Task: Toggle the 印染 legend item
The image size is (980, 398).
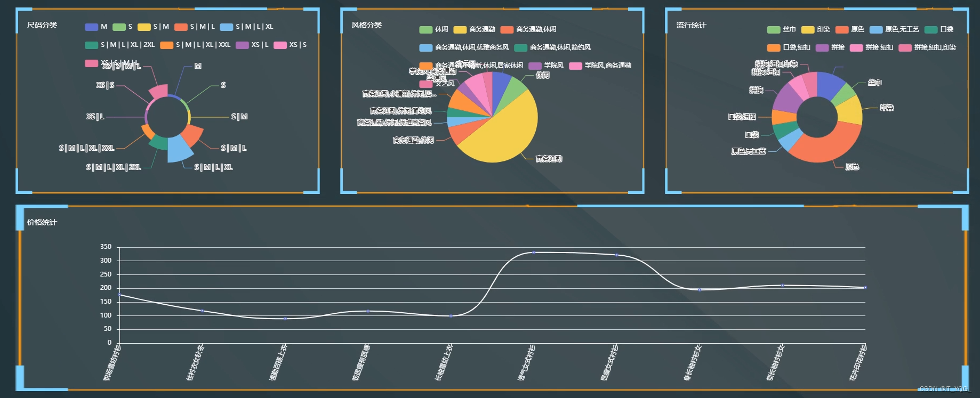Action: [x=816, y=29]
